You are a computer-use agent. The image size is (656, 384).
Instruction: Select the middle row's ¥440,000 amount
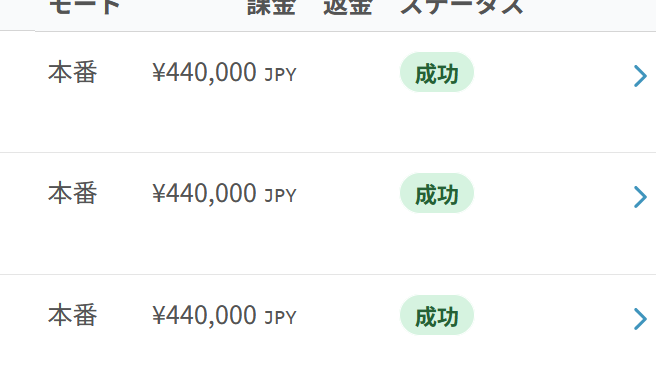click(x=205, y=194)
